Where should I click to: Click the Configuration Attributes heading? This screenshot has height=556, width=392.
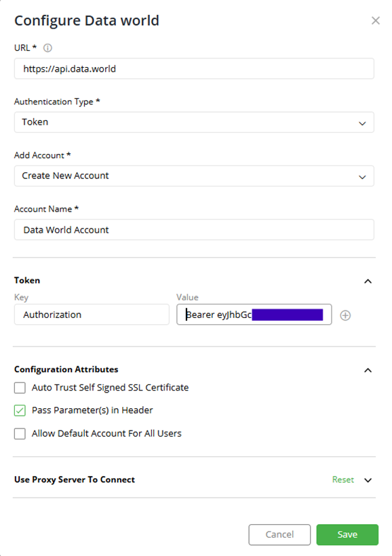66,370
